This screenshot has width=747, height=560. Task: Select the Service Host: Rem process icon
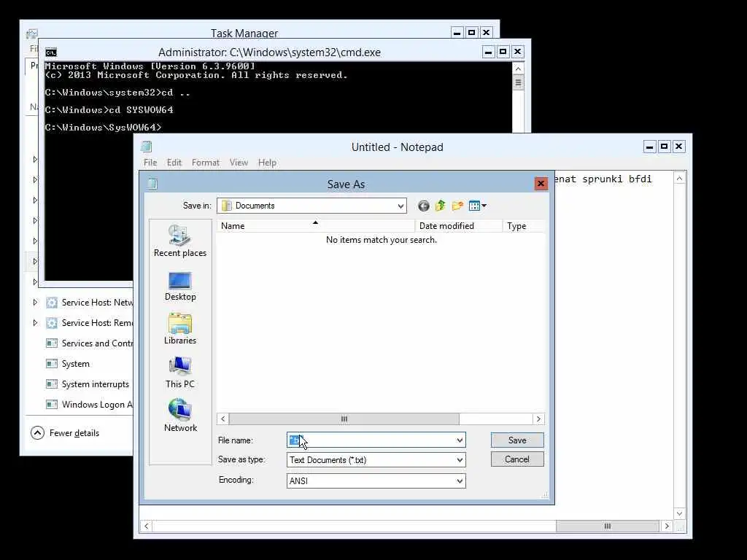point(52,323)
